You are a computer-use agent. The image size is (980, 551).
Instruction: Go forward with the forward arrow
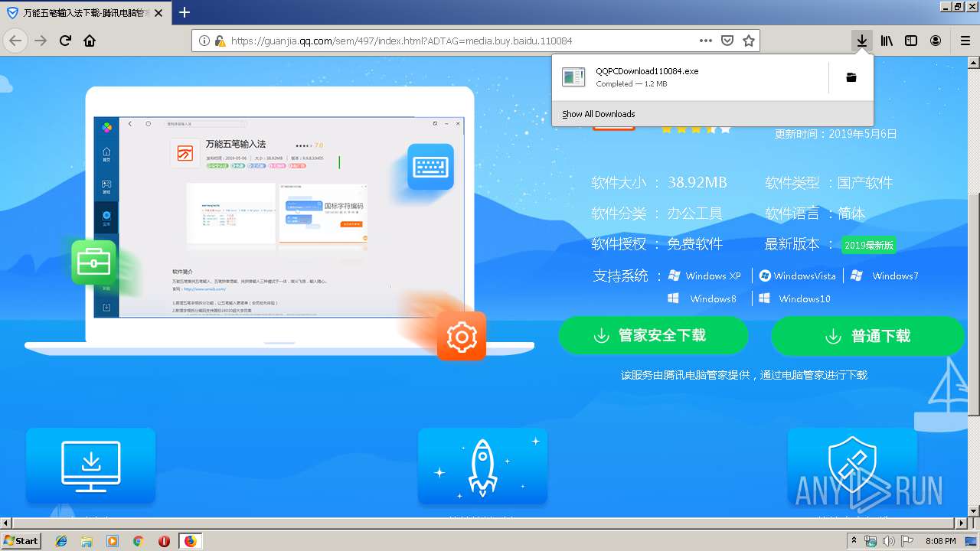41,41
